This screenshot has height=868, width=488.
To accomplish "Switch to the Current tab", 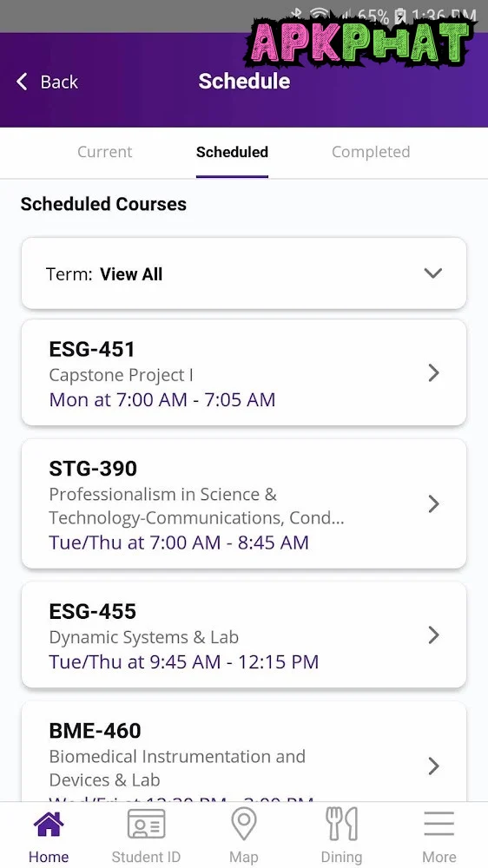I will tap(105, 152).
